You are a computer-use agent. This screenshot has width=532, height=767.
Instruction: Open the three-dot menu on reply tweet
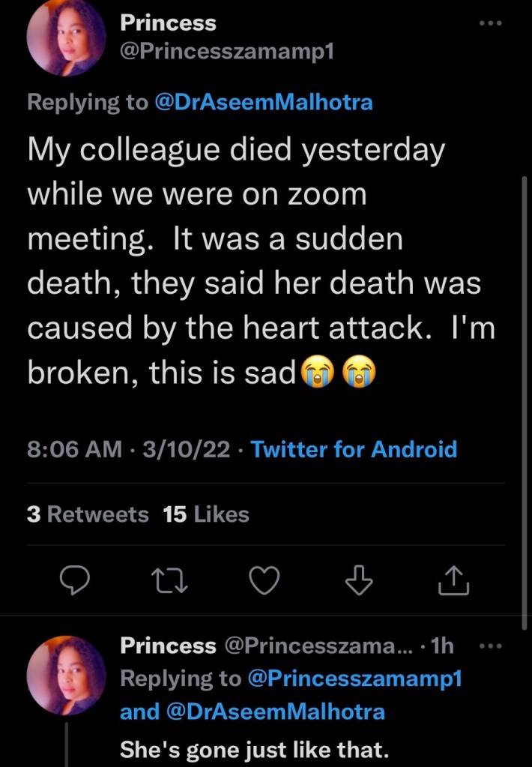coord(492,646)
